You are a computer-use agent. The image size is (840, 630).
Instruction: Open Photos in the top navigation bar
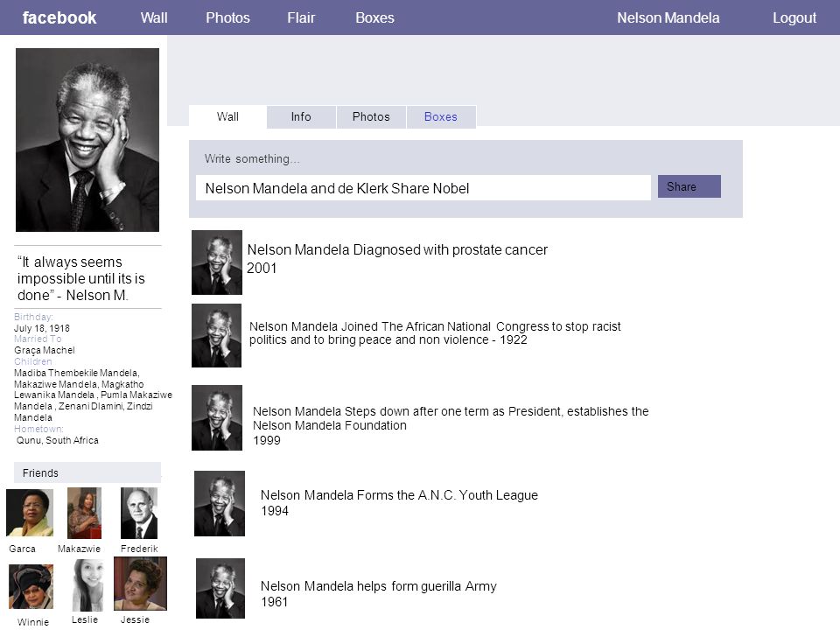pos(228,17)
